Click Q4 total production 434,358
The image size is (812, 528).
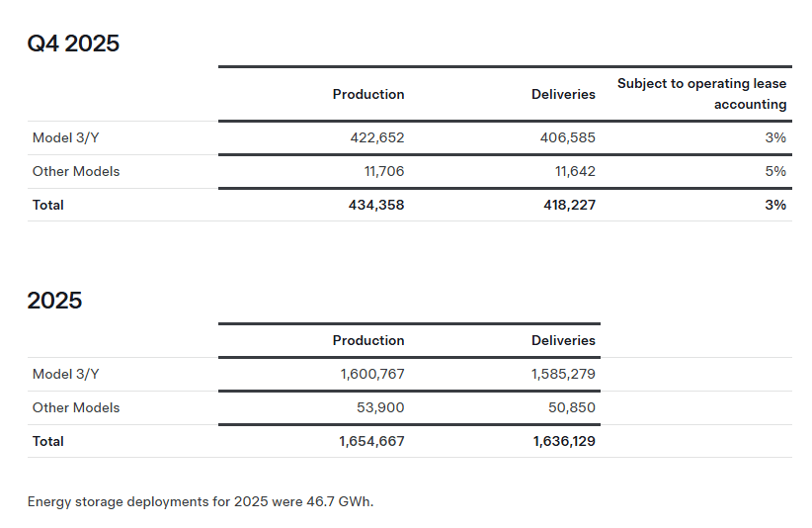370,206
